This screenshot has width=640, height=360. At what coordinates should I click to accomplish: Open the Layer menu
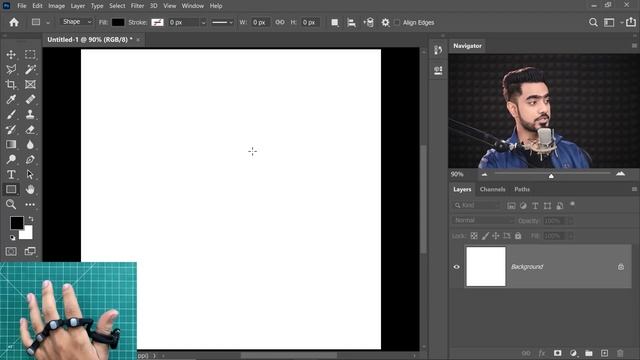point(78,6)
